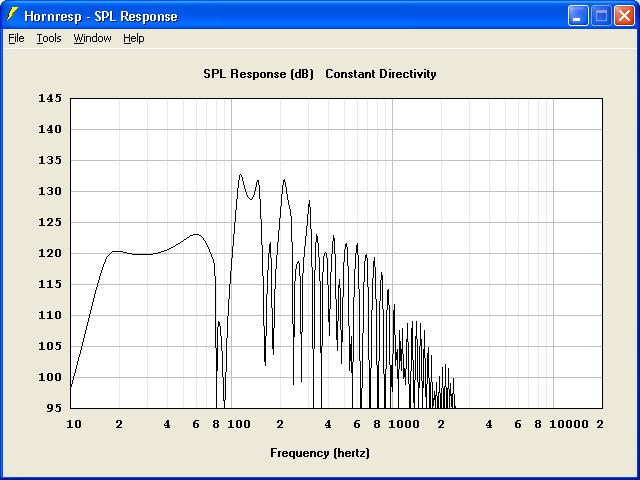Click the disabled maximize button
Screen dimensions: 640x480
601,16
